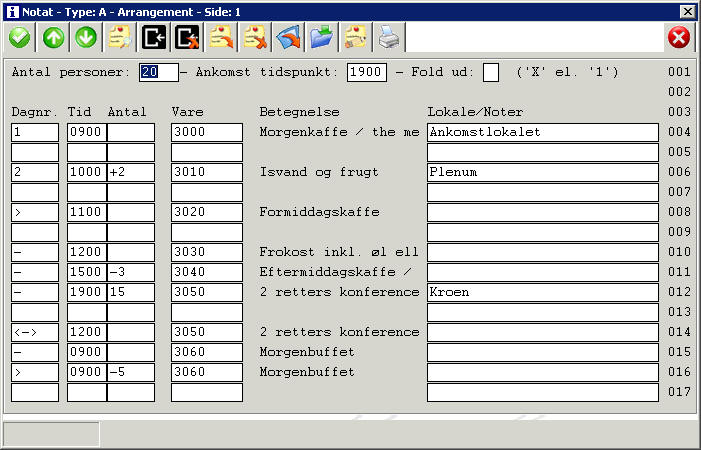Toggle the Fold ud box
701x450 pixels.
point(491,72)
